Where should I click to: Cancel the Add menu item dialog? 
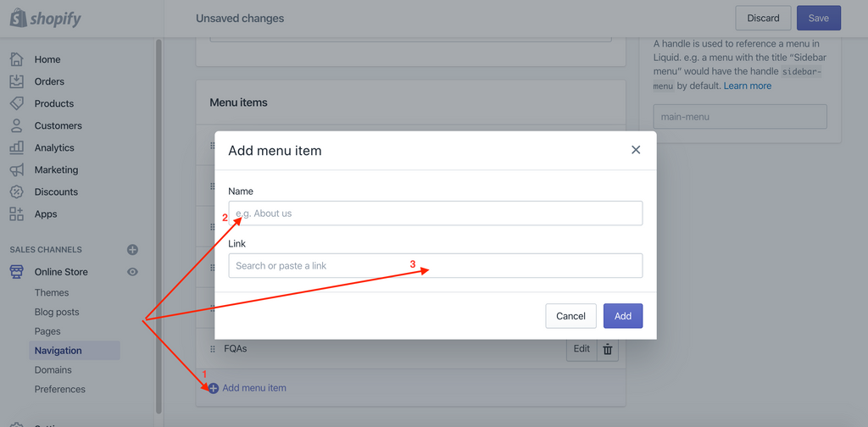coord(570,316)
